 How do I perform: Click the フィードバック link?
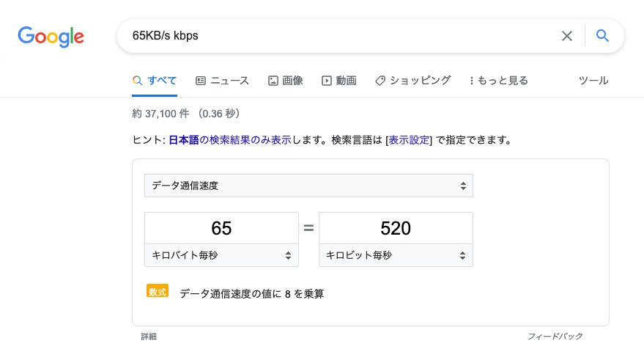(555, 337)
